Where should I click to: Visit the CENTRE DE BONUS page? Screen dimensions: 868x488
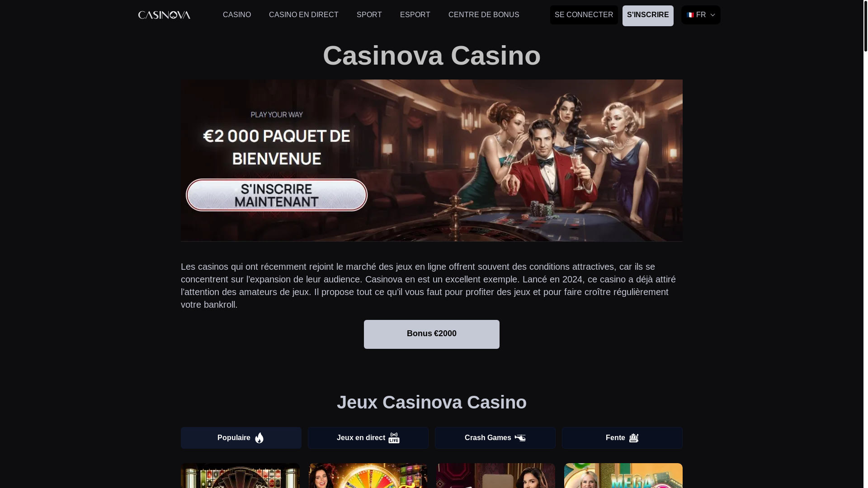(x=484, y=15)
